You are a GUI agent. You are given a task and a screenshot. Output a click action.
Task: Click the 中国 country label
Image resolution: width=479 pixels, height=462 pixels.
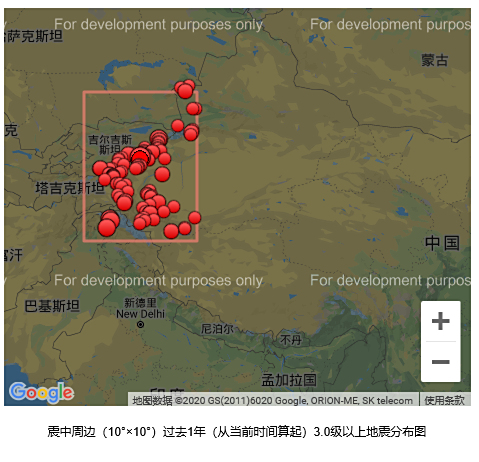click(x=442, y=243)
